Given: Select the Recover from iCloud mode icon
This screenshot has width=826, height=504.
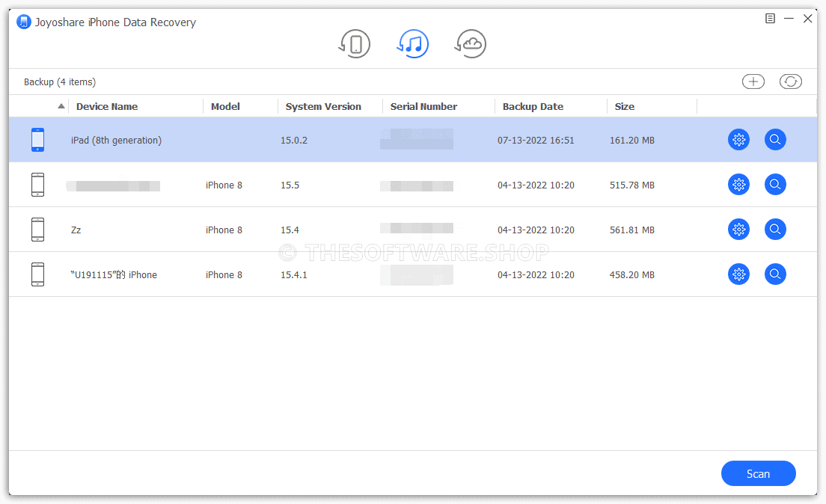Looking at the screenshot, I should pyautogui.click(x=471, y=43).
